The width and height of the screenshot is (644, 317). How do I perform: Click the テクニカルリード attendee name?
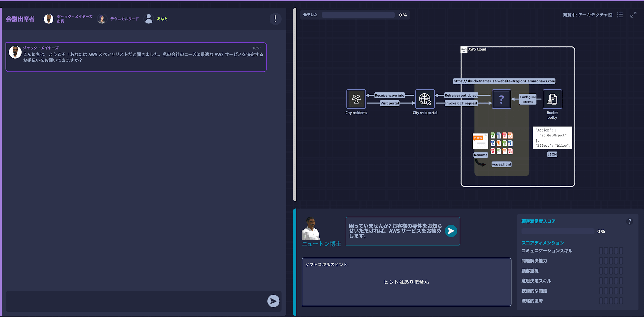point(125,19)
